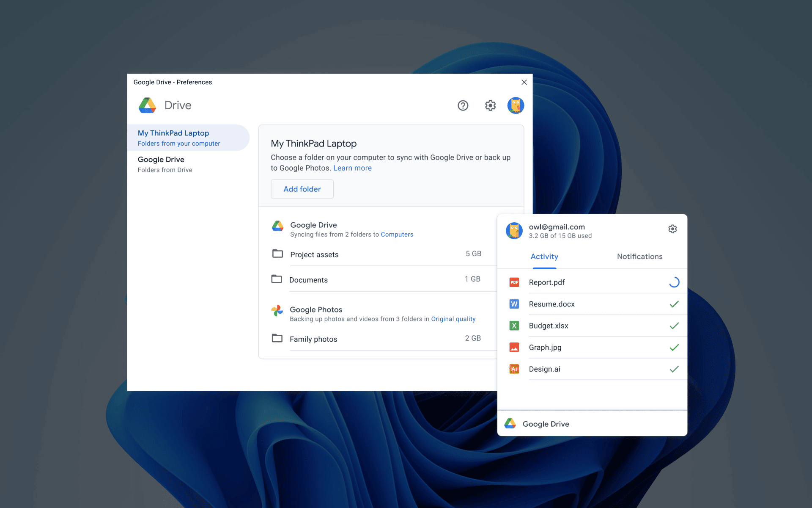Click the 1 GB size of Documents
The image size is (812, 508).
click(x=472, y=279)
